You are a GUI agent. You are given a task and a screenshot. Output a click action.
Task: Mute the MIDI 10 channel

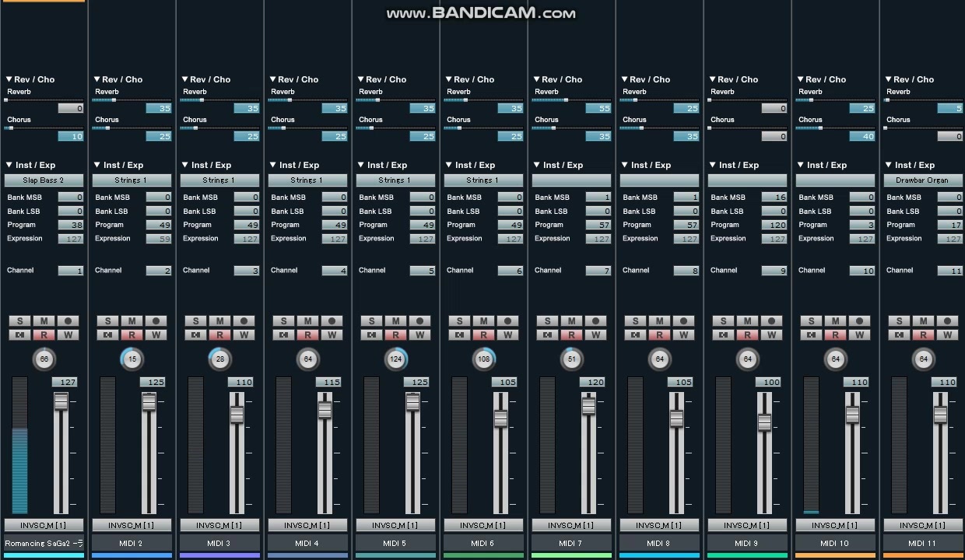(835, 321)
